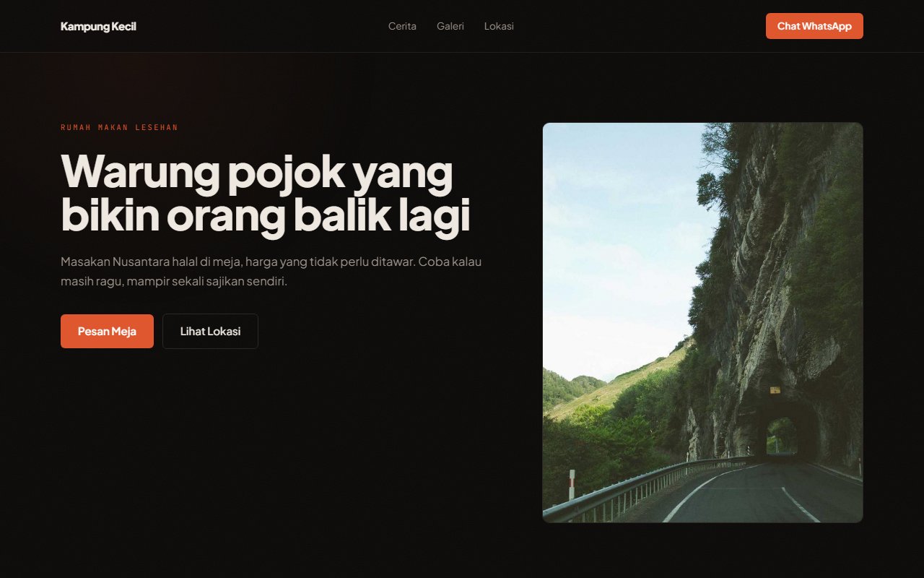Viewport: 924px width, 578px height.
Task: Click the paragraph starting 'Masakan Nusantara halal'
Action: pyautogui.click(x=271, y=271)
